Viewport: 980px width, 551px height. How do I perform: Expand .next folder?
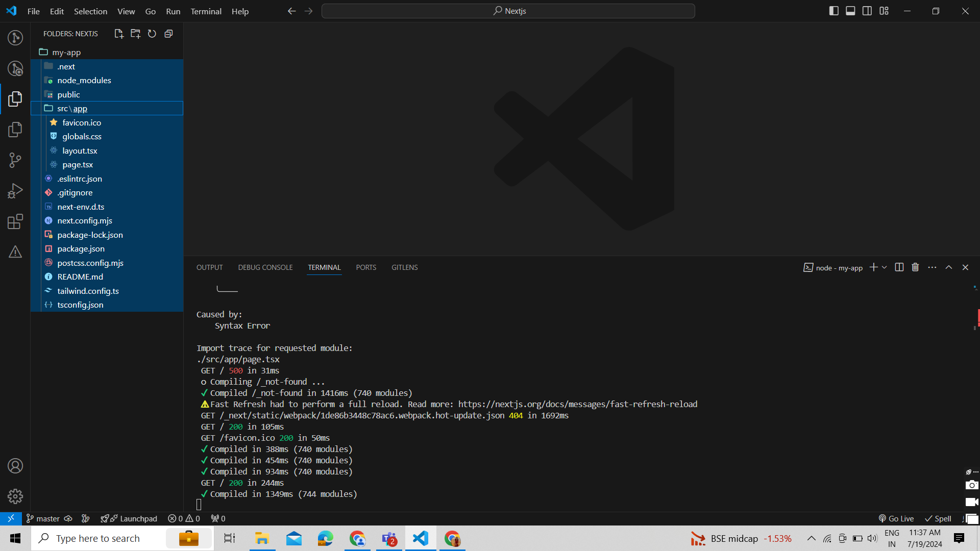tap(107, 66)
